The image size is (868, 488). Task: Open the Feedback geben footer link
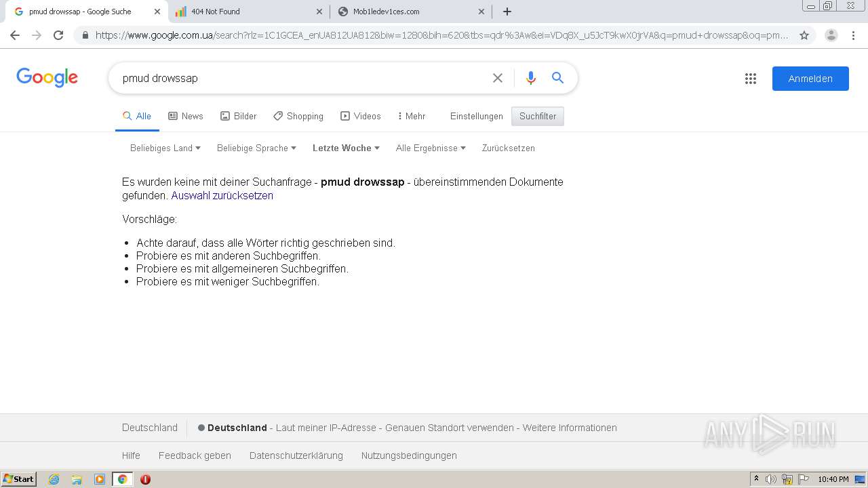195,455
